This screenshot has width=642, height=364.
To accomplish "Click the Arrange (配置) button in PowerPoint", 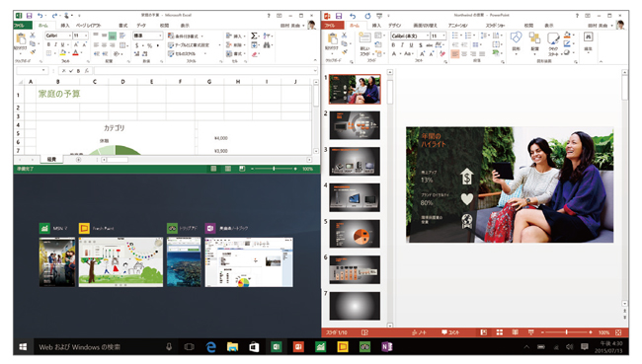I will coord(534,43).
